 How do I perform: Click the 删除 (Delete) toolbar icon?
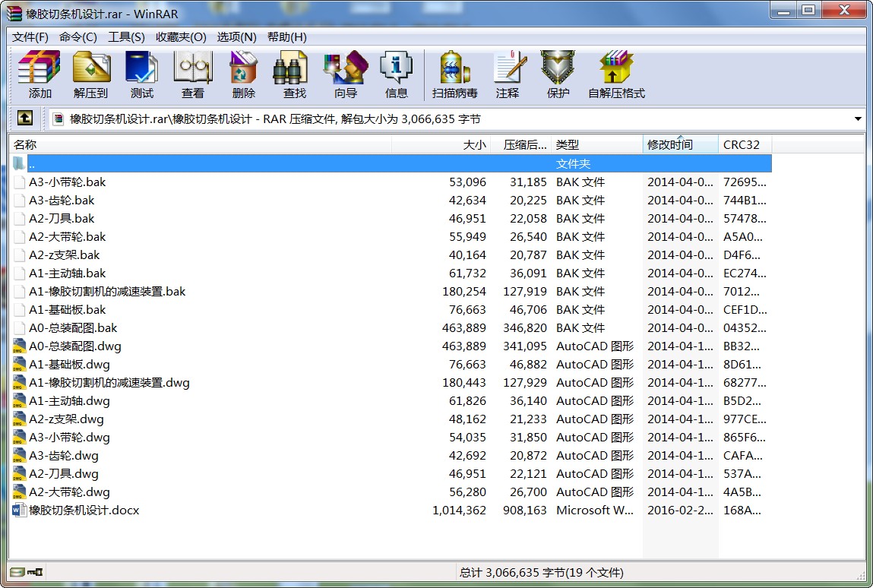(243, 74)
